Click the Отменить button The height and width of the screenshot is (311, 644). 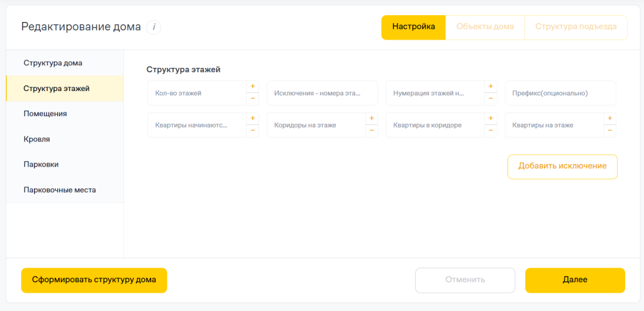coord(465,280)
